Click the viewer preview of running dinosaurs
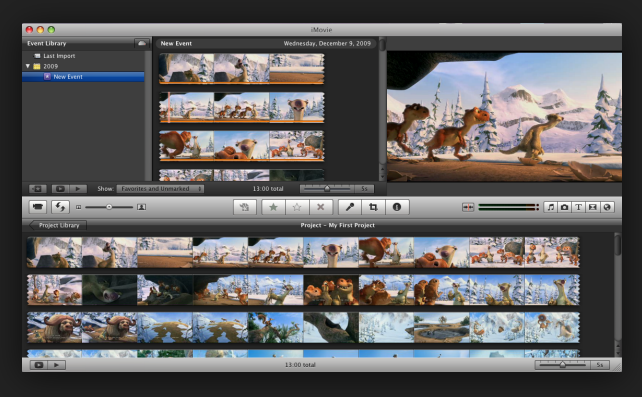 click(x=504, y=116)
